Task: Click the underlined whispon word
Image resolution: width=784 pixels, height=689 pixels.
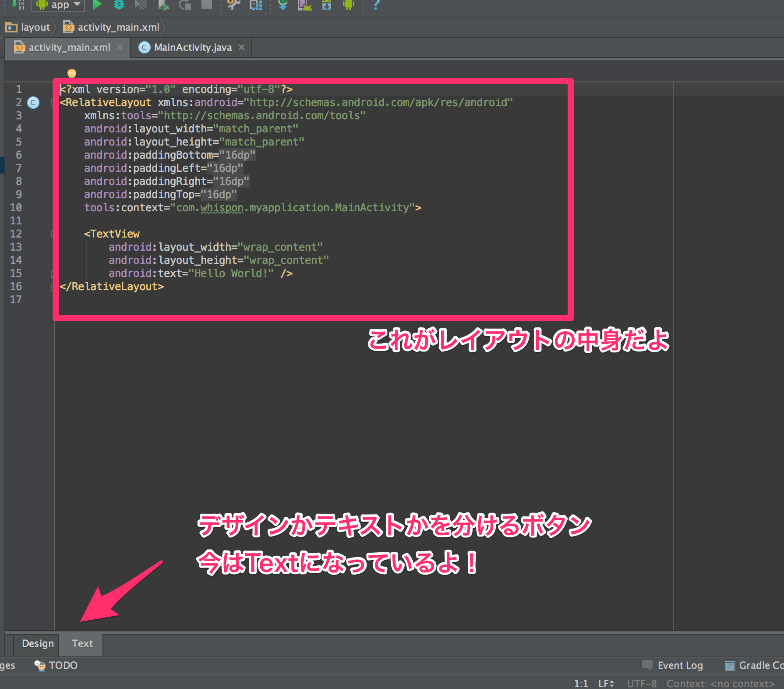Action: [x=222, y=208]
